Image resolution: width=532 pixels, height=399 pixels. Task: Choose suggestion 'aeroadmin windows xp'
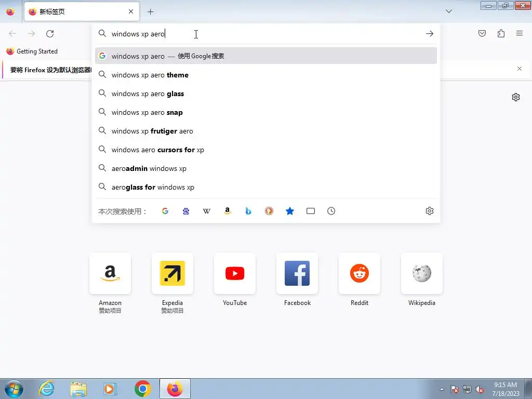click(266, 168)
